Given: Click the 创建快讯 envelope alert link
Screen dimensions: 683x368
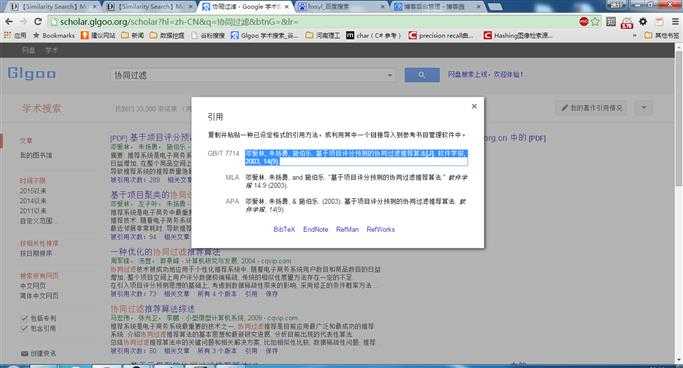Looking at the screenshot, I should [x=38, y=354].
